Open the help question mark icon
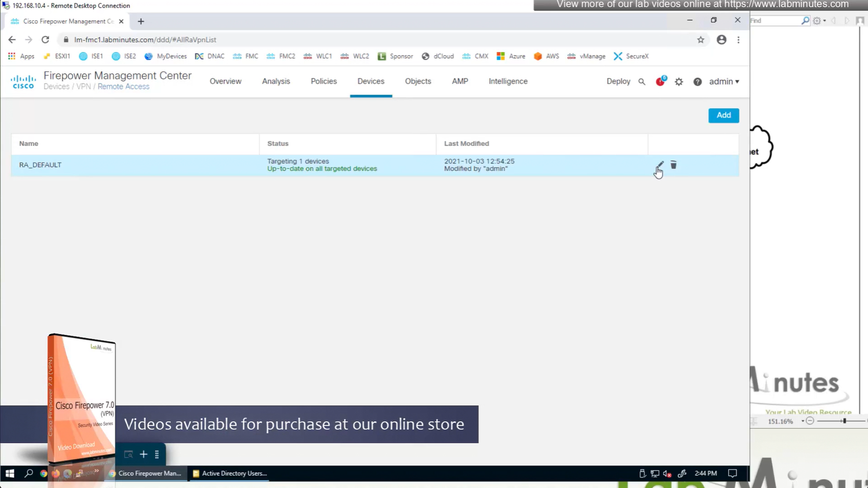The image size is (868, 488). [x=697, y=82]
